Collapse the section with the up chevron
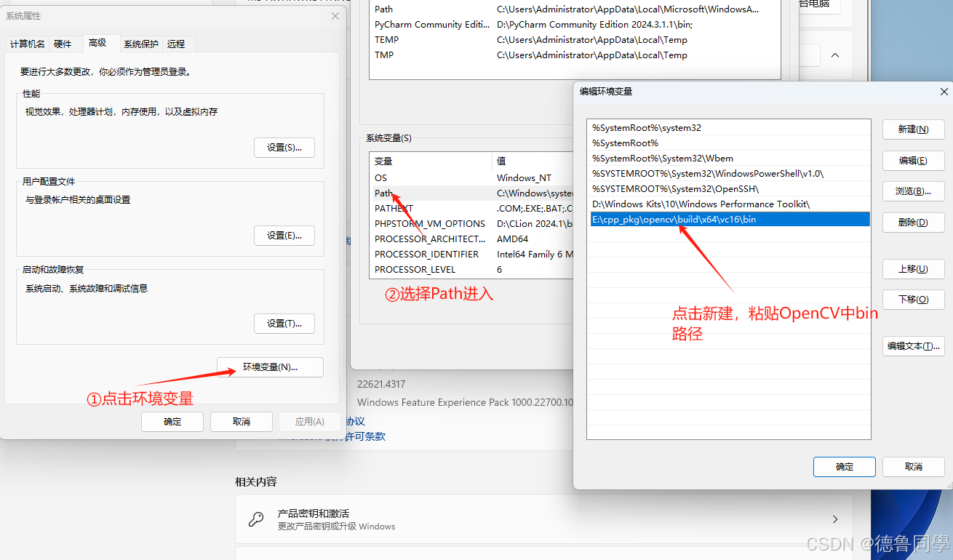953x560 pixels. click(x=834, y=55)
